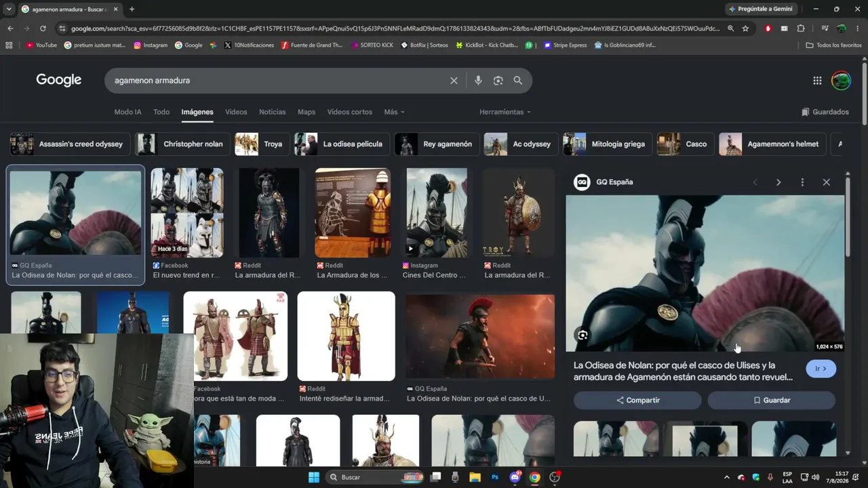Click the taskbar Buscar search box
Viewport: 868px width, 488px height.
[375, 477]
